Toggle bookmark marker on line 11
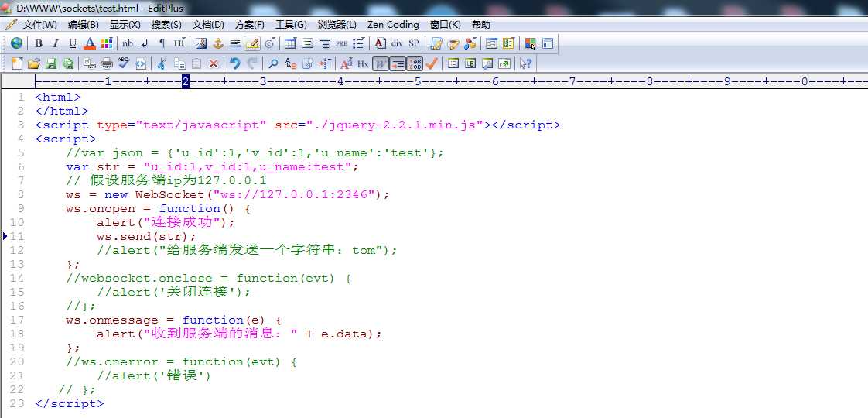The width and height of the screenshot is (868, 418). pos(5,236)
